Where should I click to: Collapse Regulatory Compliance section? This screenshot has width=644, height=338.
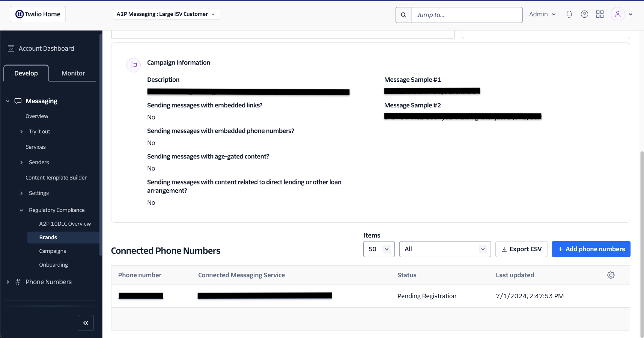coord(21,210)
